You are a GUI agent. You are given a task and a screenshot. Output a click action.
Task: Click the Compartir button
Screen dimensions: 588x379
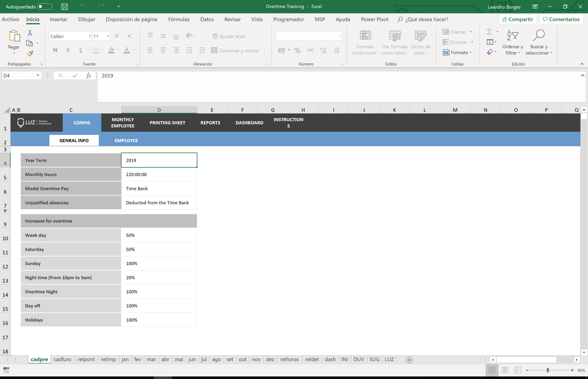coord(518,19)
